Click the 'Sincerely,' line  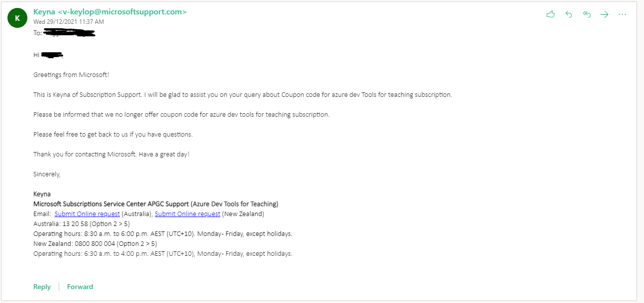(47, 174)
